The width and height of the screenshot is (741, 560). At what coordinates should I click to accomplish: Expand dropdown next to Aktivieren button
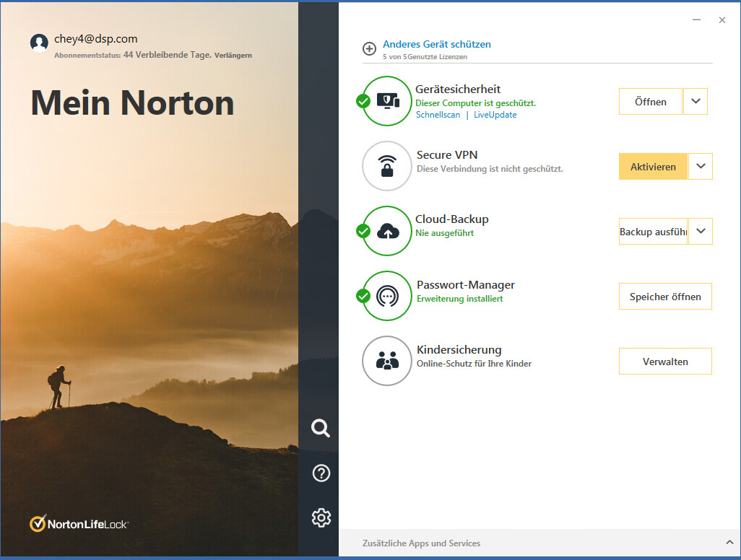click(701, 167)
